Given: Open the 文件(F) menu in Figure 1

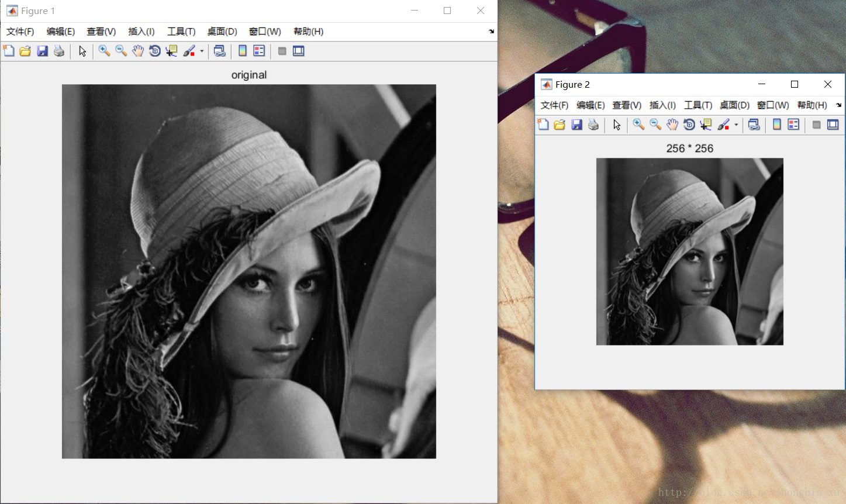Looking at the screenshot, I should (x=20, y=32).
